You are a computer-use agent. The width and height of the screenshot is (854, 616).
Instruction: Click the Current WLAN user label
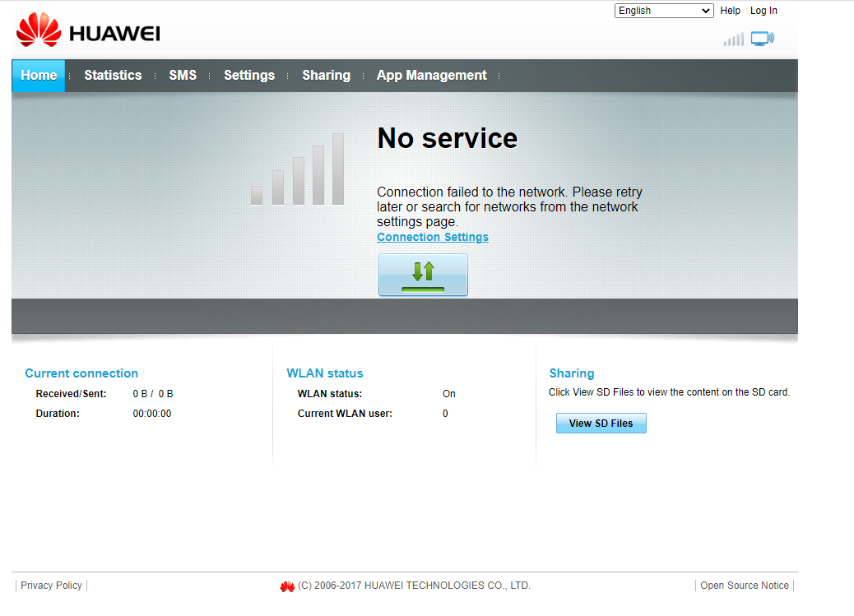pyautogui.click(x=345, y=414)
